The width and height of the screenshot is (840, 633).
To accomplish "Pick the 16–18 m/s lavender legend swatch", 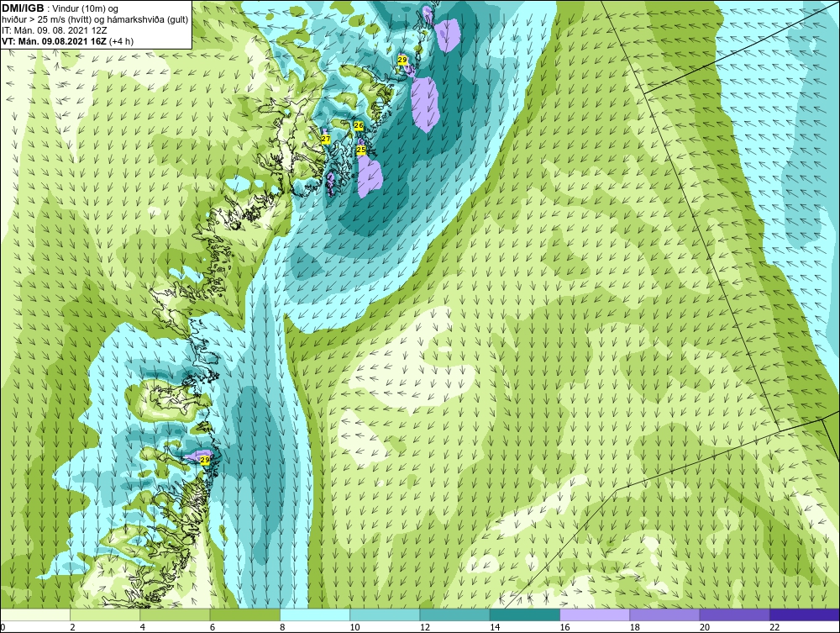I will (595, 615).
